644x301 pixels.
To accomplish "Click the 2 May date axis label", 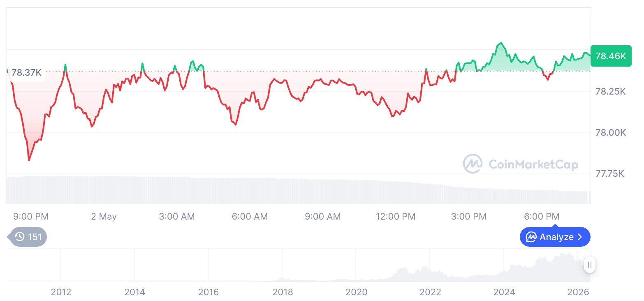I will 104,216.
